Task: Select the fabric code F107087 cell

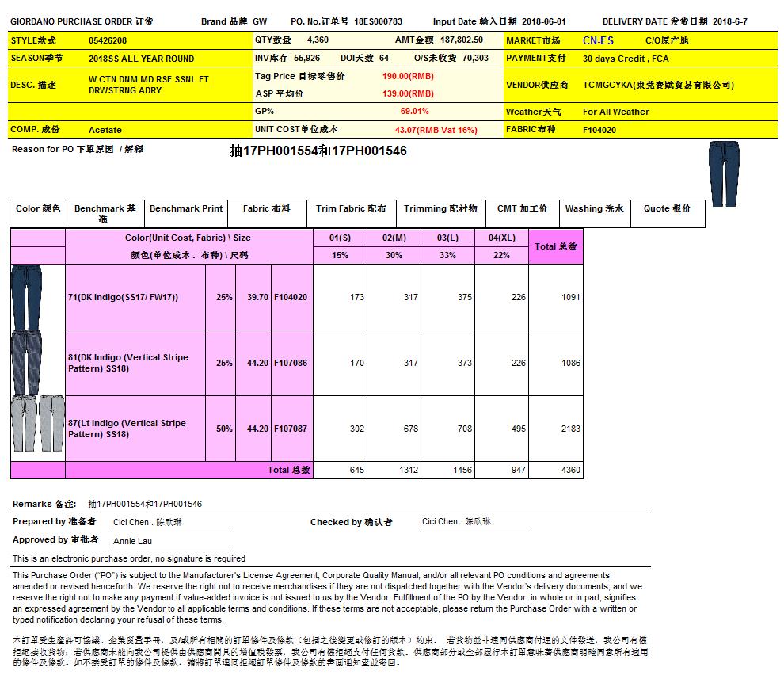Action: [x=291, y=429]
